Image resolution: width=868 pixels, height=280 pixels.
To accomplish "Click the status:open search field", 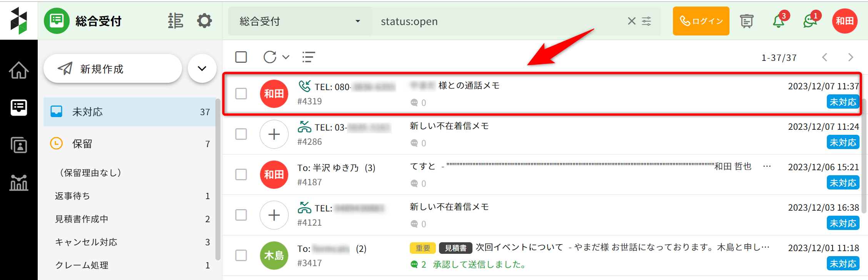I will tap(496, 21).
